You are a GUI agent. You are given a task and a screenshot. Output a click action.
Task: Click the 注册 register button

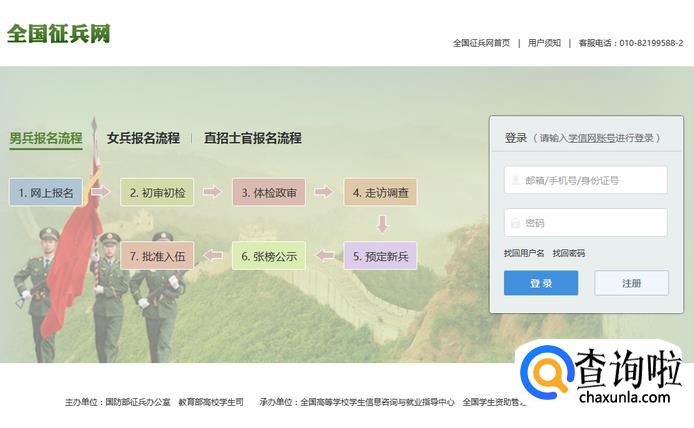632,283
